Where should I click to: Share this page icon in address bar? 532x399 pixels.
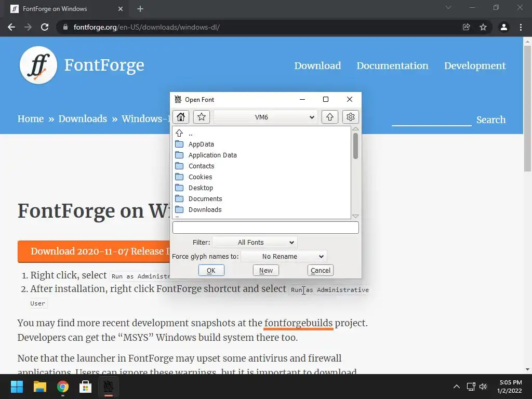tap(467, 27)
